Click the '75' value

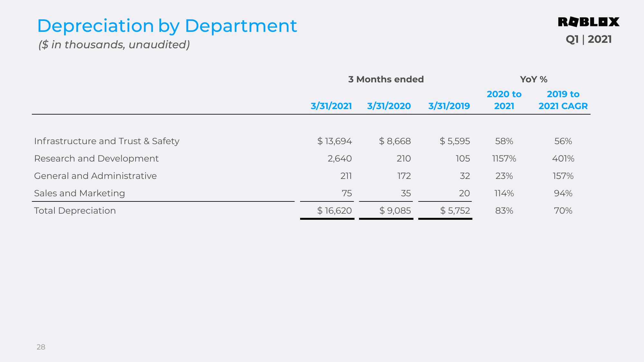(347, 193)
